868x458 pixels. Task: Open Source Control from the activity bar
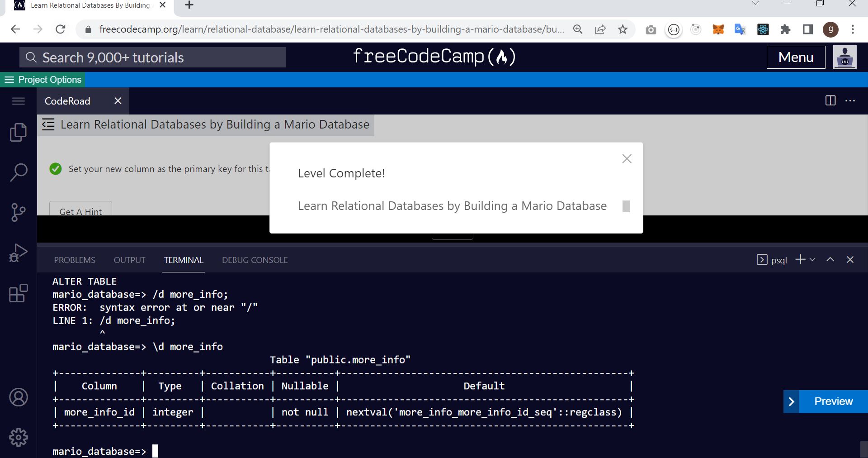[18, 212]
